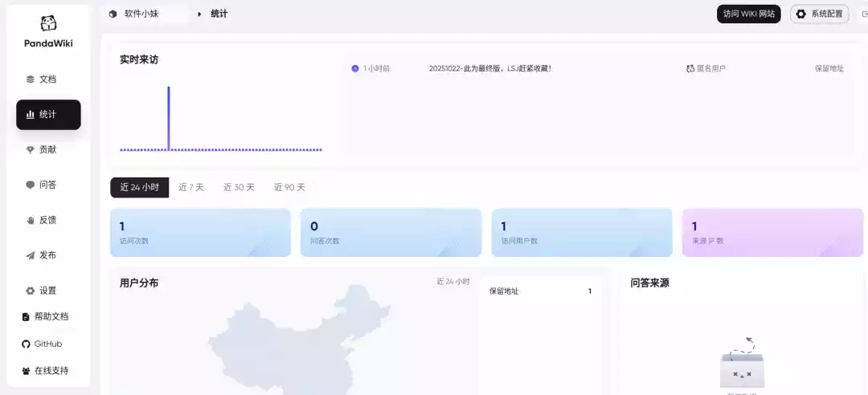Click the empty box illustration in 问答来源

tap(742, 364)
